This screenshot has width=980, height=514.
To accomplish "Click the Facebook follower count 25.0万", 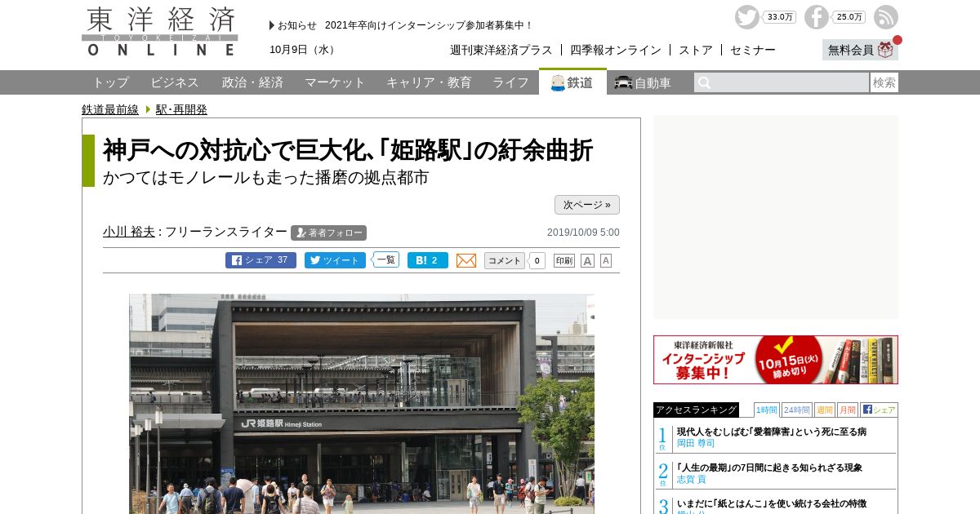I will tap(849, 17).
